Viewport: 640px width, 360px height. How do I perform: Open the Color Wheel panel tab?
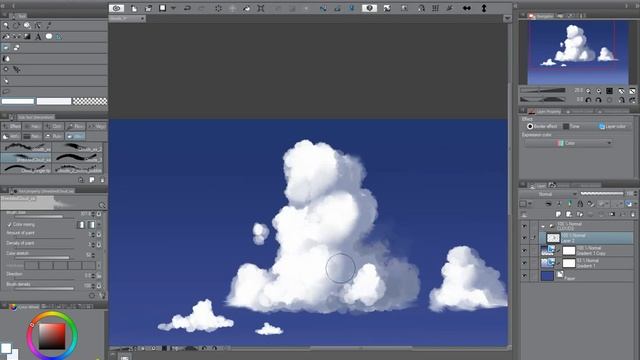tap(24, 307)
